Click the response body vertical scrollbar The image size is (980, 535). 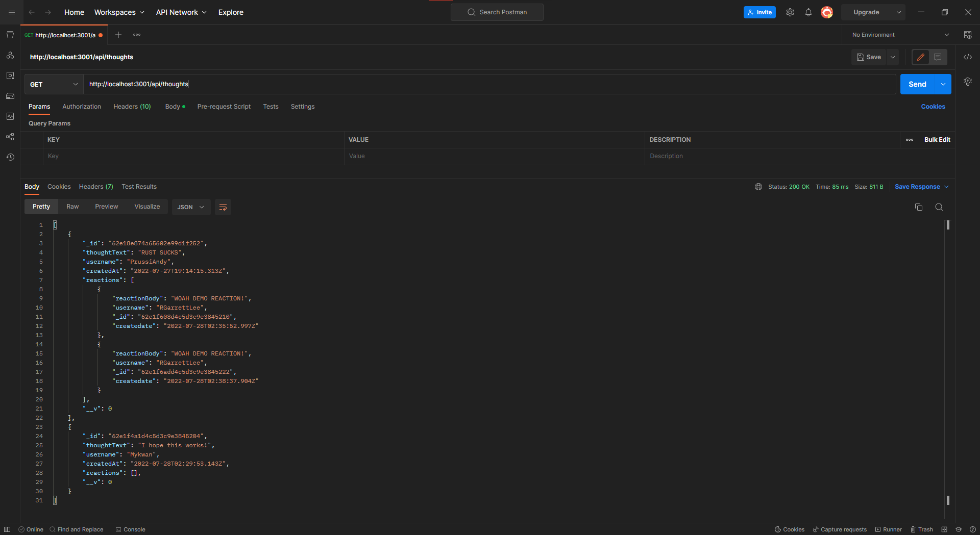(x=948, y=357)
